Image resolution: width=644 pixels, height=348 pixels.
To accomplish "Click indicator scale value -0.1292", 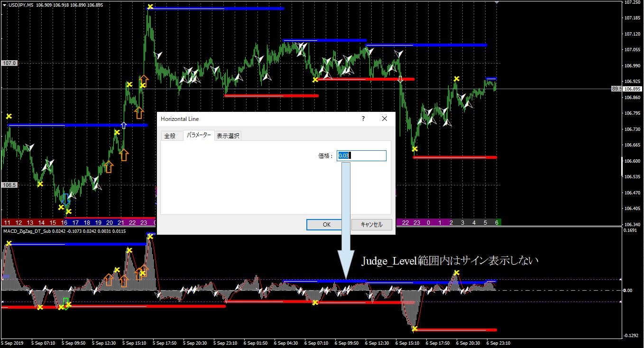I will click(x=631, y=335).
